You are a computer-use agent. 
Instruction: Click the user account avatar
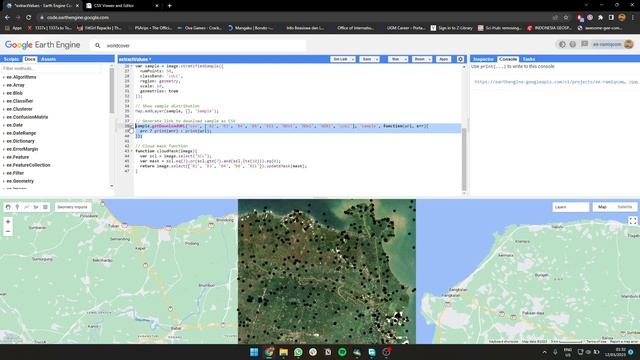point(629,44)
